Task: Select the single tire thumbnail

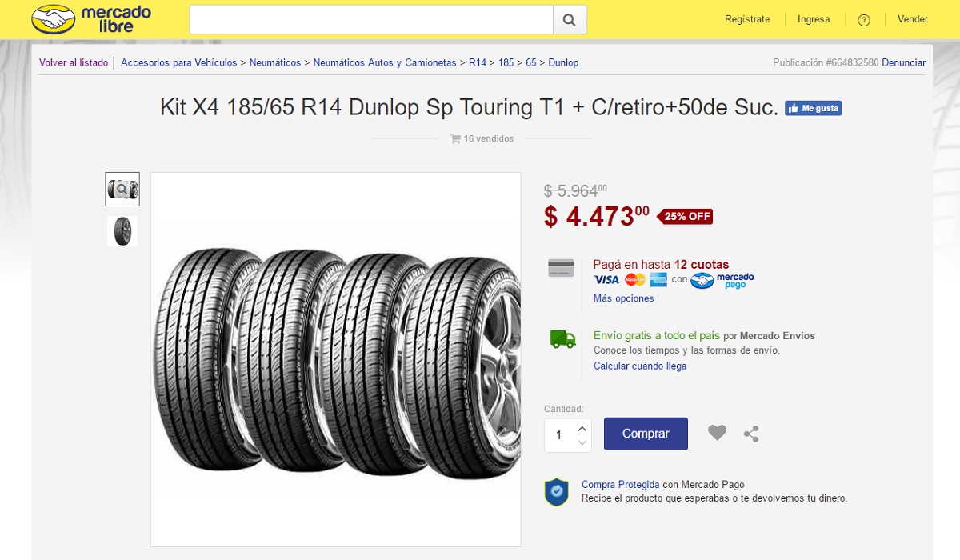Action: pos(122,231)
